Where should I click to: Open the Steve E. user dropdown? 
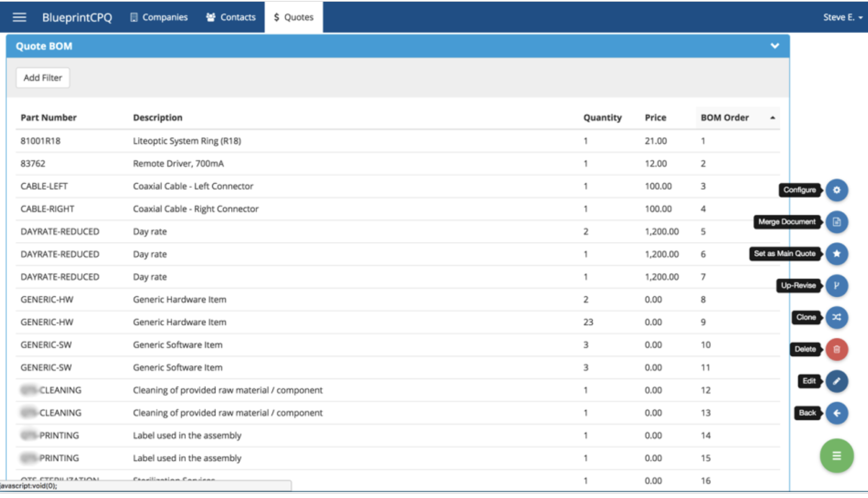[842, 17]
